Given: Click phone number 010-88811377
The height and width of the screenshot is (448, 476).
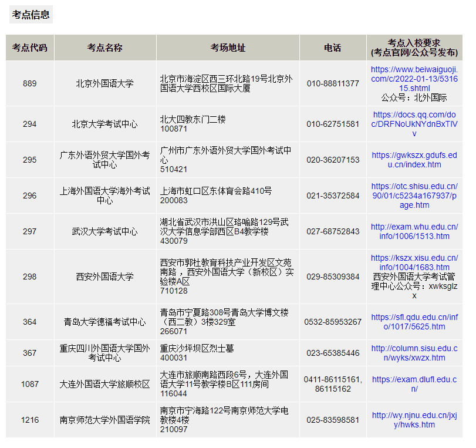Looking at the screenshot, I should [x=333, y=83].
